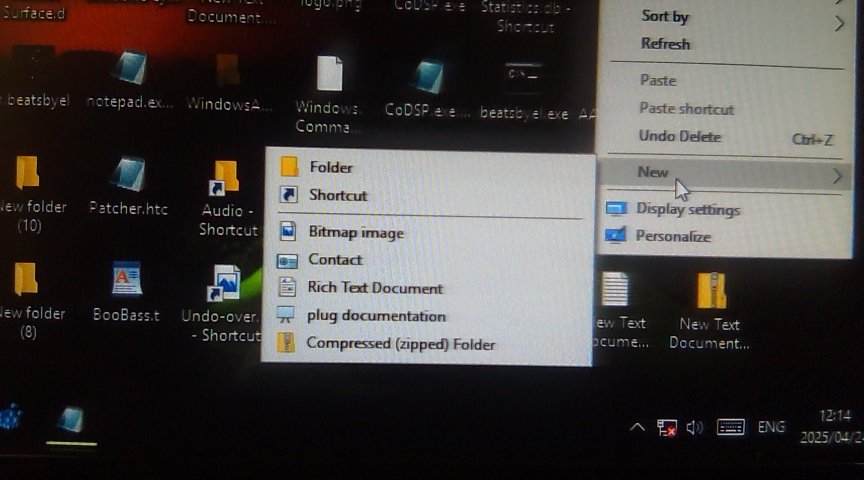Expand the Sort by submenu arrow

coord(839,23)
